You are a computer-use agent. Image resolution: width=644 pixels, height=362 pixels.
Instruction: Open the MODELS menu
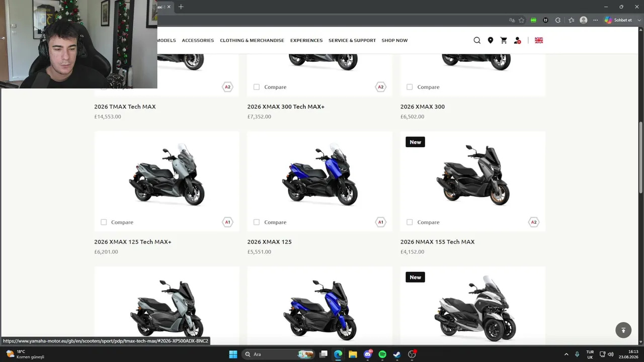[x=167, y=40]
